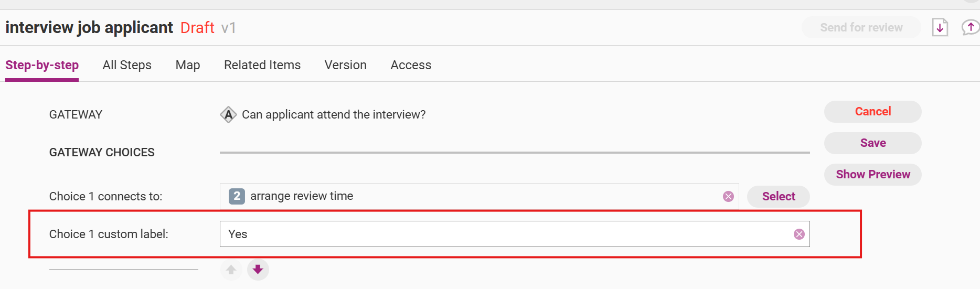980x289 pixels.
Task: Move choice up with the up arrow
Action: point(231,270)
